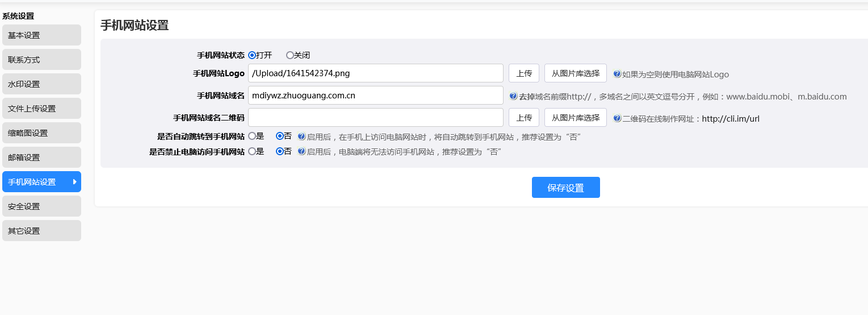
Task: Open 安全设置 in the sidebar
Action: [x=41, y=206]
